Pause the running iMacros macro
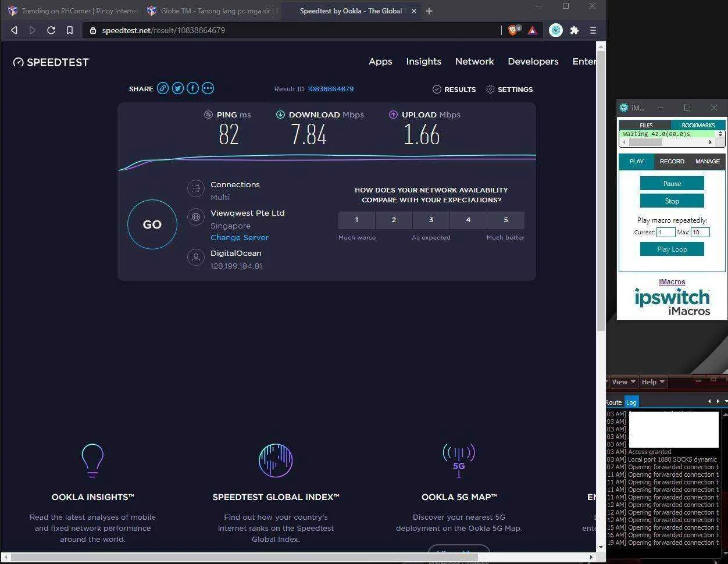Screen dimensions: 728x564 [x=672, y=184]
